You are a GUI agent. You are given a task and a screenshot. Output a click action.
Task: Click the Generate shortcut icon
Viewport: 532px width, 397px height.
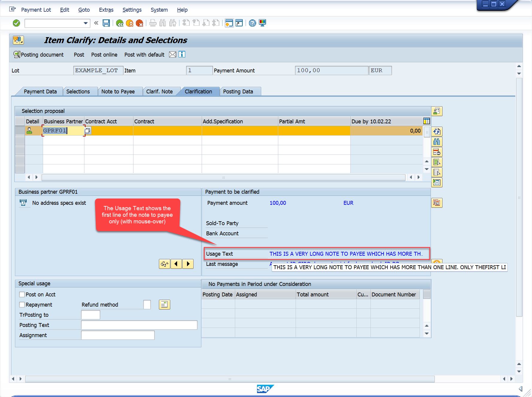click(239, 23)
